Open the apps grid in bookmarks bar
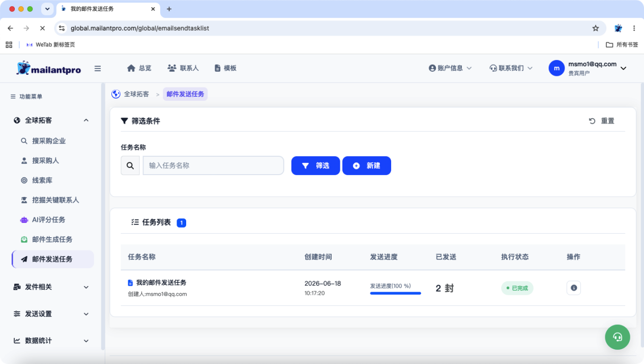Viewport: 644px width, 364px height. [9, 45]
